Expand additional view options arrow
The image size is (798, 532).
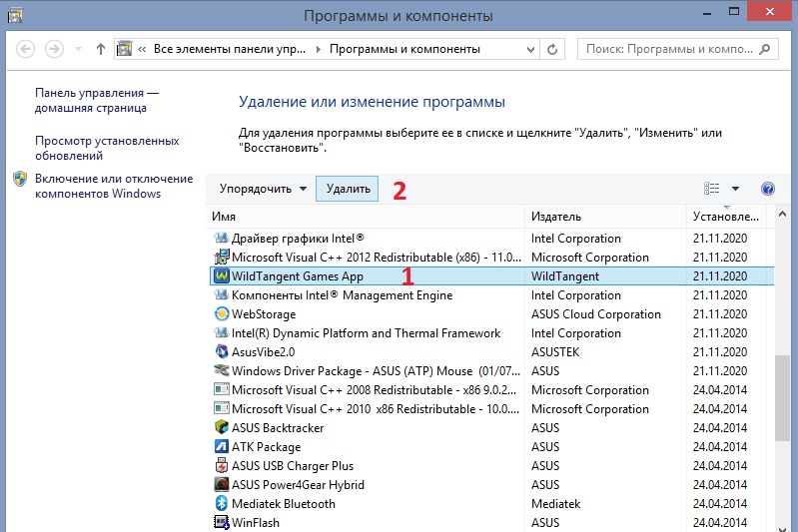coord(735,189)
